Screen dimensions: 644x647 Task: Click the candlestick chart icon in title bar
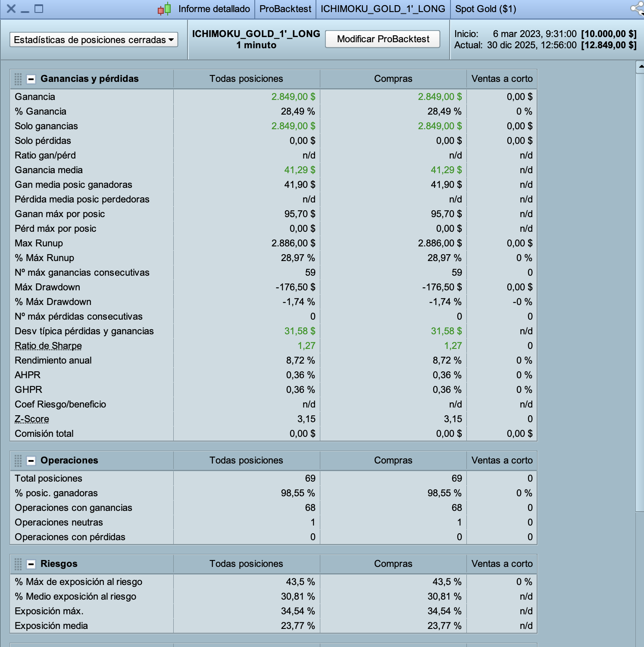pyautogui.click(x=164, y=9)
